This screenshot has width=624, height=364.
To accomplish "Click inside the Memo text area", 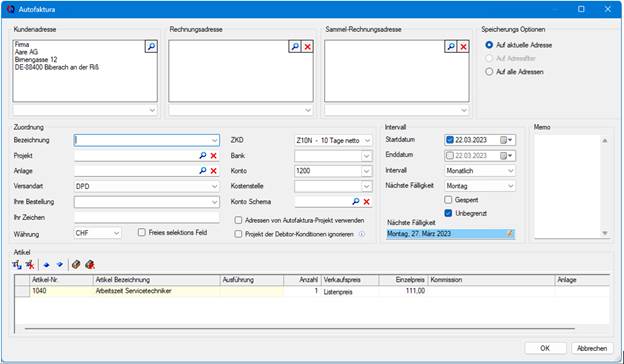I will coord(567,186).
